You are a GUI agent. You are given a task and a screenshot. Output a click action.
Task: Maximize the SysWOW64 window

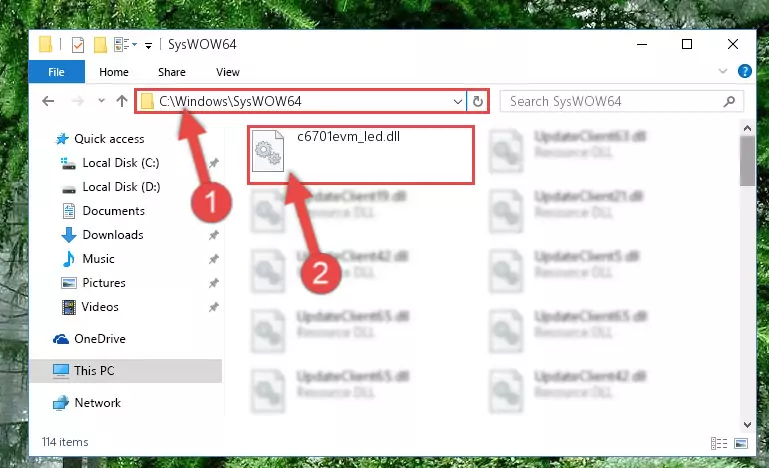click(x=687, y=44)
